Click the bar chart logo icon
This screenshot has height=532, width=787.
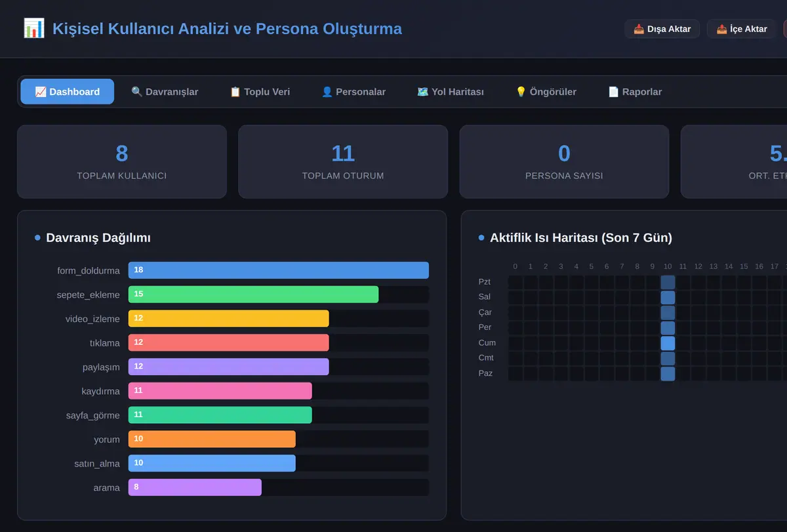[x=33, y=28]
